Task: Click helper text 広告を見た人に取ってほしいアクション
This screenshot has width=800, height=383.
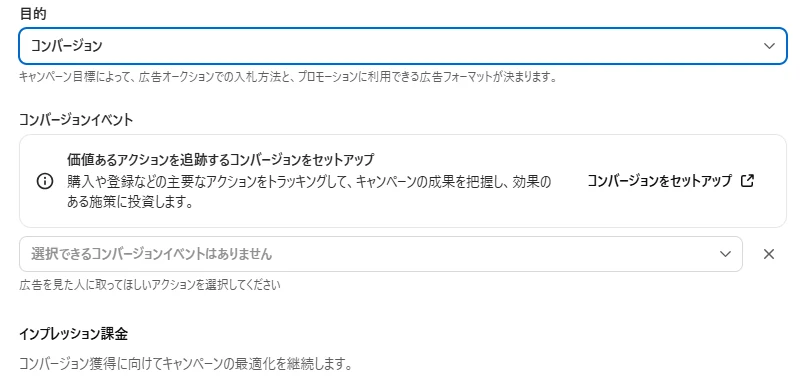Action: coord(149,285)
